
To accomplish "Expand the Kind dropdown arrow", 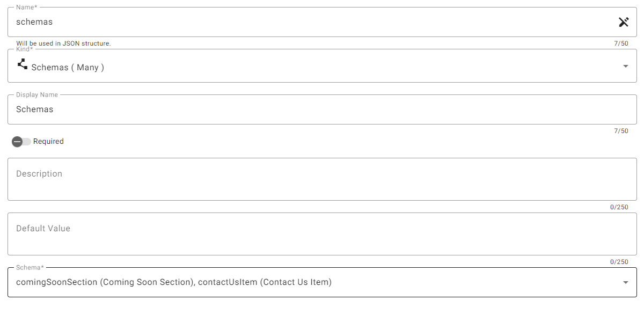I will pyautogui.click(x=625, y=66).
